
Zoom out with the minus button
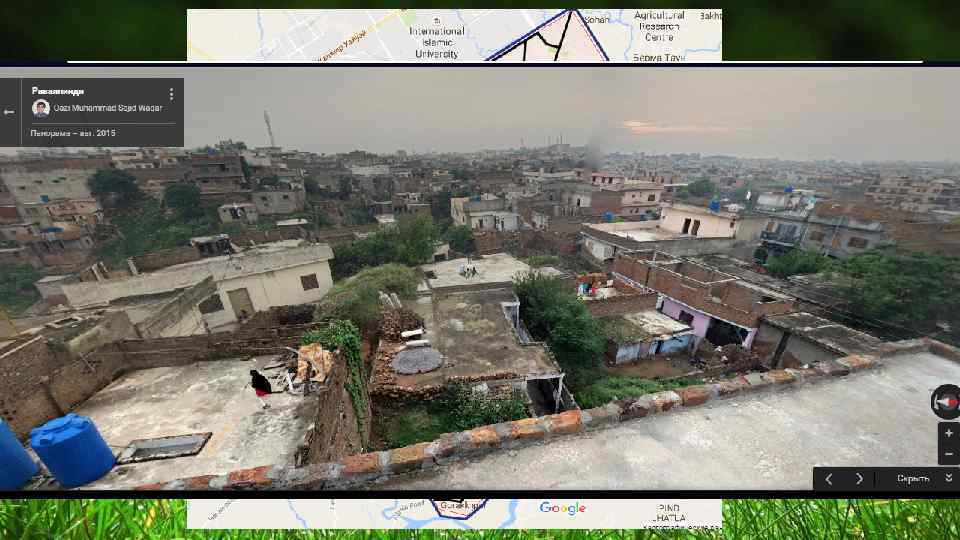coord(949,454)
